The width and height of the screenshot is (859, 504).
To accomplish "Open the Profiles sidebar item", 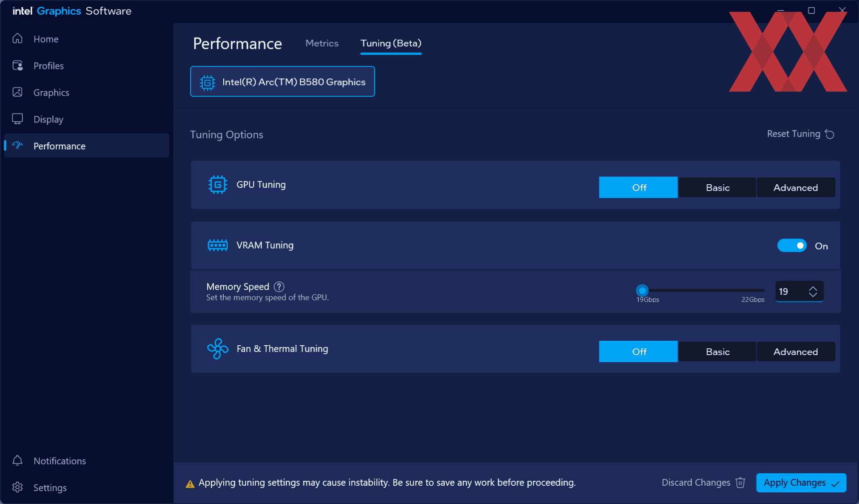I will click(x=86, y=66).
